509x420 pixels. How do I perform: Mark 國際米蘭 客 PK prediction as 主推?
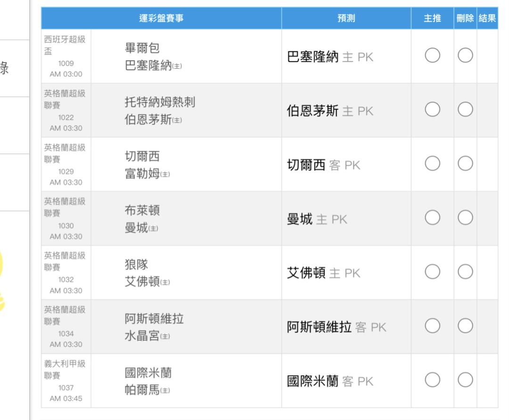[432, 380]
